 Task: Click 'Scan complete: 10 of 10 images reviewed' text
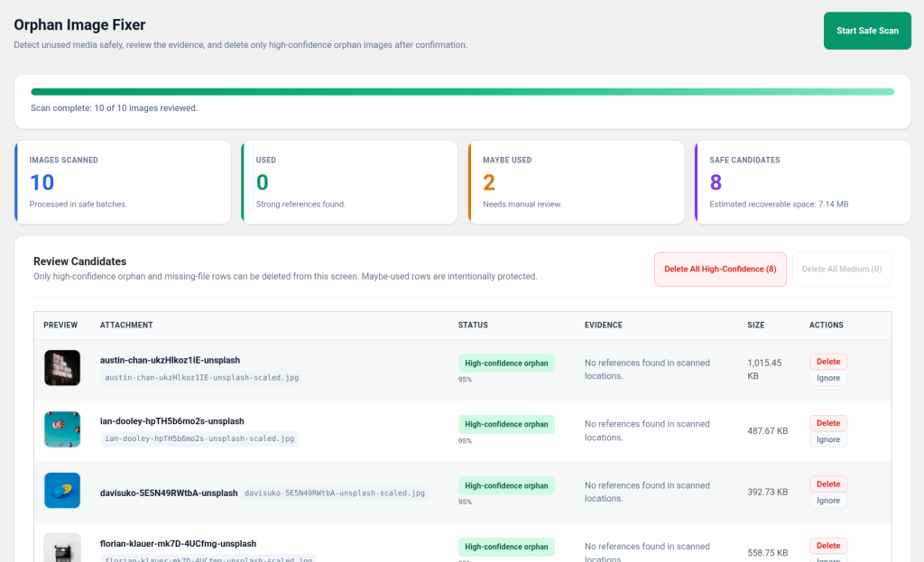coord(115,108)
